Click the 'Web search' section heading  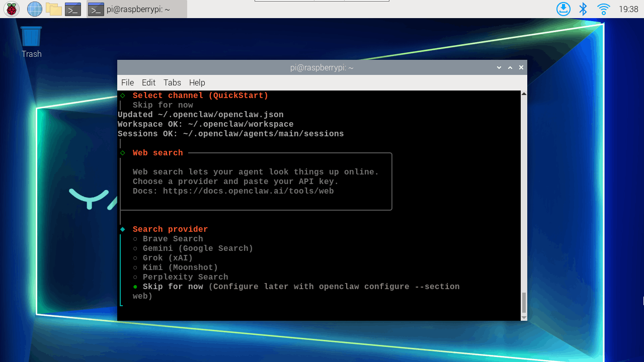coord(158,153)
